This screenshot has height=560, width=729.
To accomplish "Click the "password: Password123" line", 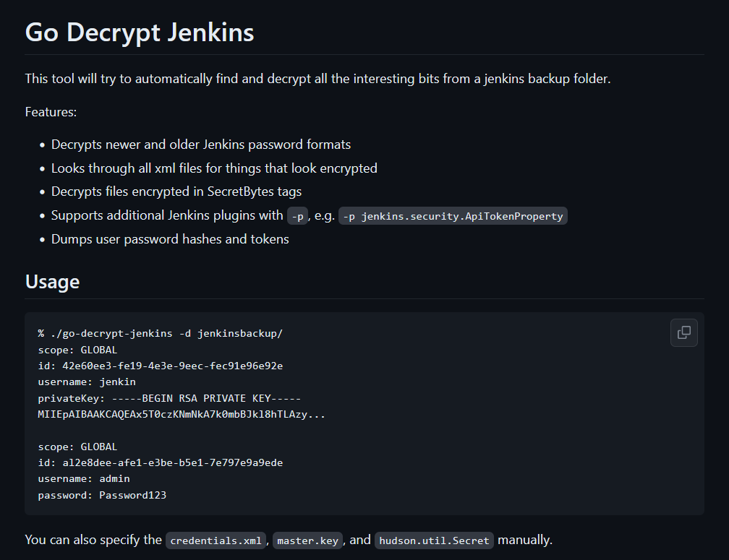I will click(x=102, y=495).
